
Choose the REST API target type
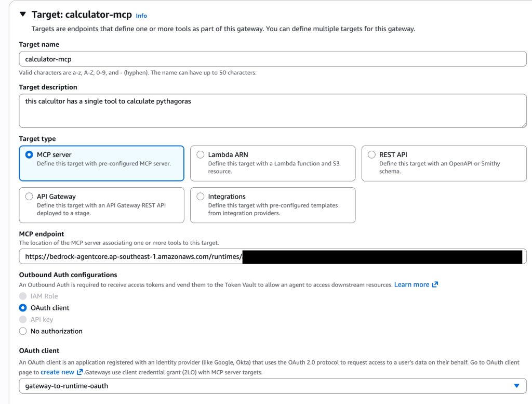pos(371,155)
